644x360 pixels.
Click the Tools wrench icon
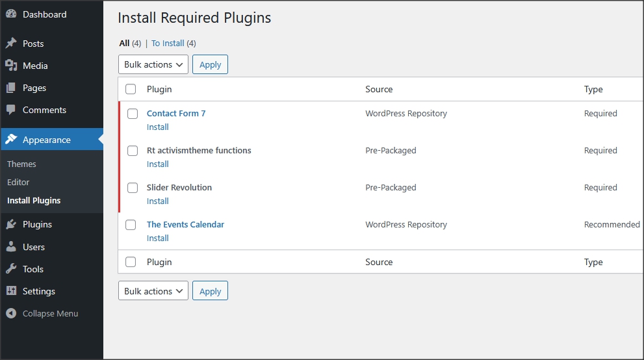(11, 269)
